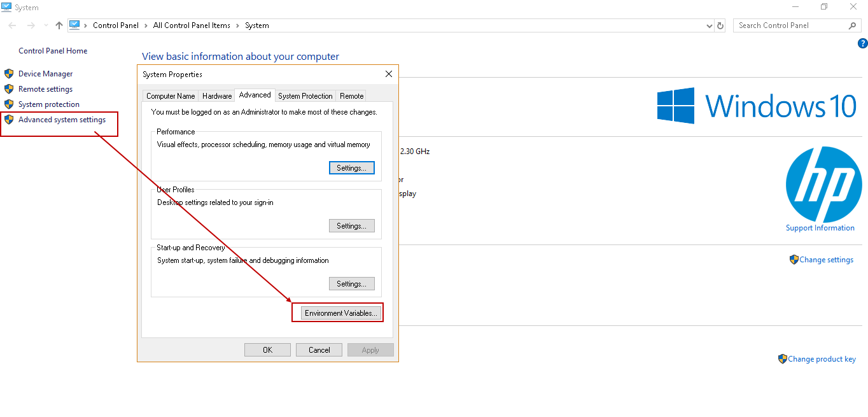Screen dimensions: 868x417
Task: Switch to the Hardware tab
Action: (x=217, y=96)
